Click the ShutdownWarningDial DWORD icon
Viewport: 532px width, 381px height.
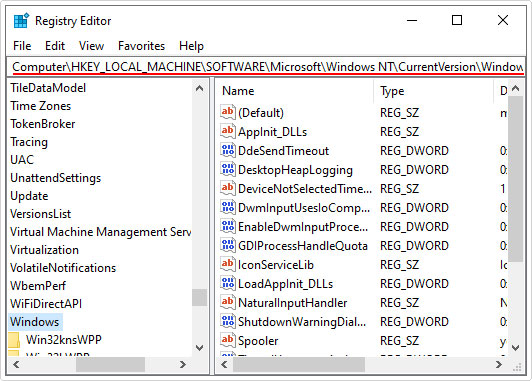tap(228, 321)
